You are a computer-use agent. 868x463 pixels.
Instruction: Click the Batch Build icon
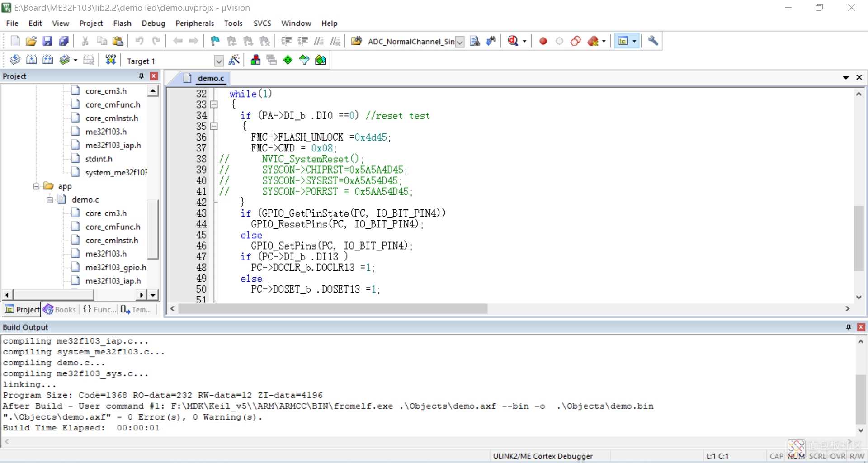pos(65,60)
